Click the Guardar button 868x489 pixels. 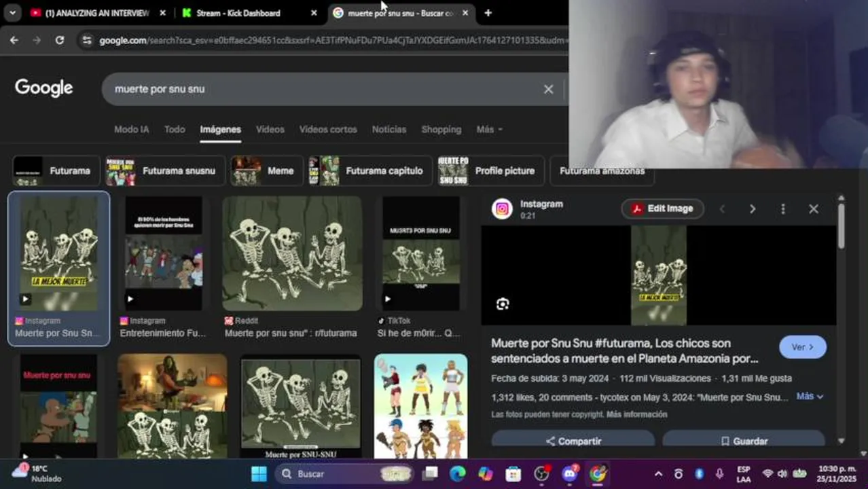click(x=744, y=441)
